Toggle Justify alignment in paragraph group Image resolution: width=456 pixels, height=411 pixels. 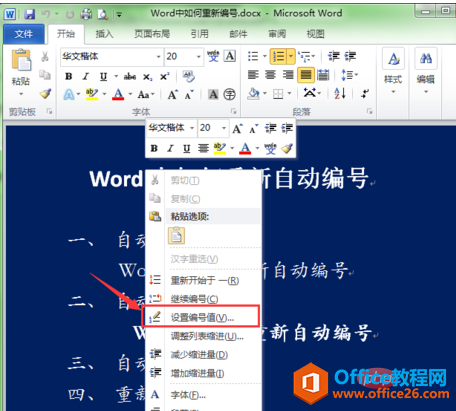pos(306,75)
